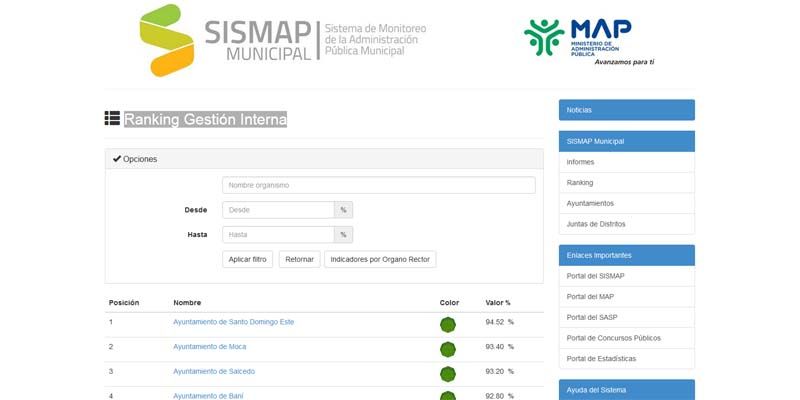Click the Hasta percentage input field
This screenshot has width=800, height=400.
[x=278, y=235]
